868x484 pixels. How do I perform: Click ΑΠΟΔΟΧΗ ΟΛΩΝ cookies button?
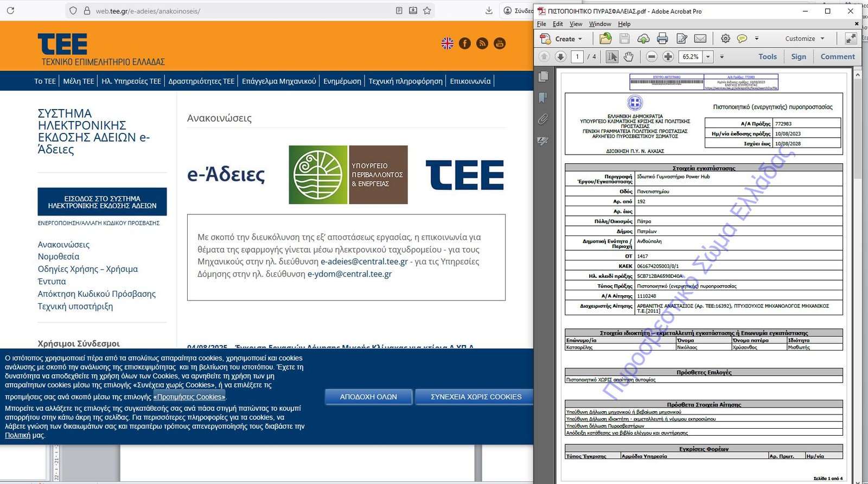(x=368, y=397)
